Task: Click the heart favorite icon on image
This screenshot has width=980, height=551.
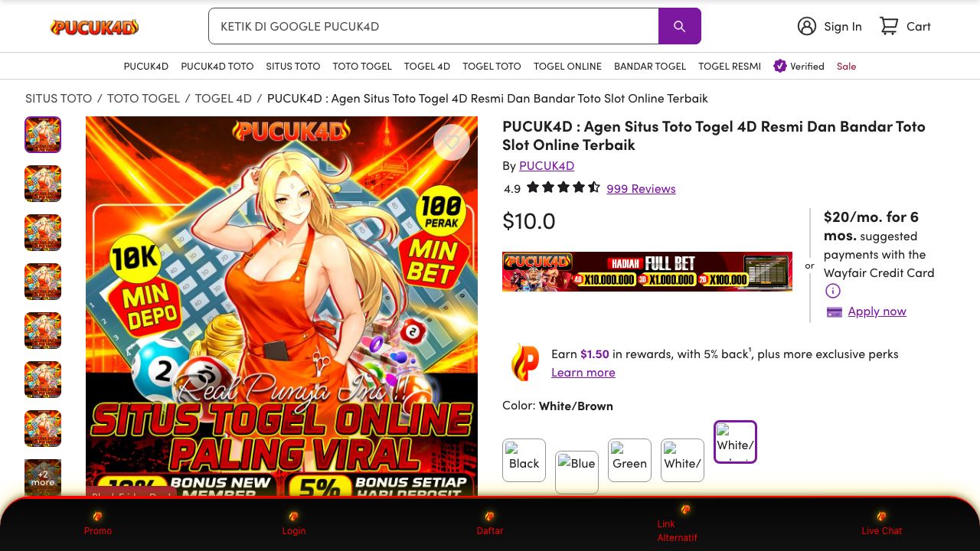Action: [452, 142]
